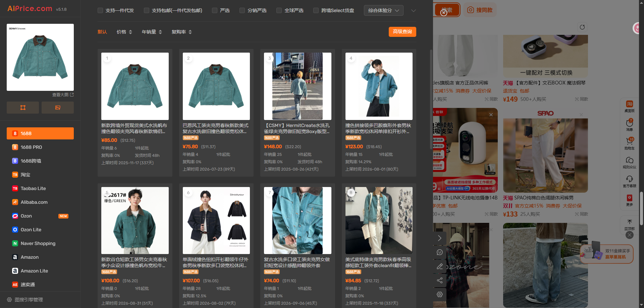This screenshot has width=644, height=308.
Task: Click the 官方客服 customer service icon
Action: tap(630, 179)
